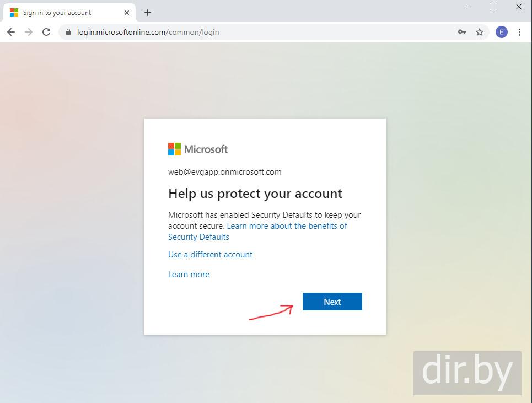Choose "Use a different account" link
Image resolution: width=532 pixels, height=403 pixels.
click(211, 255)
